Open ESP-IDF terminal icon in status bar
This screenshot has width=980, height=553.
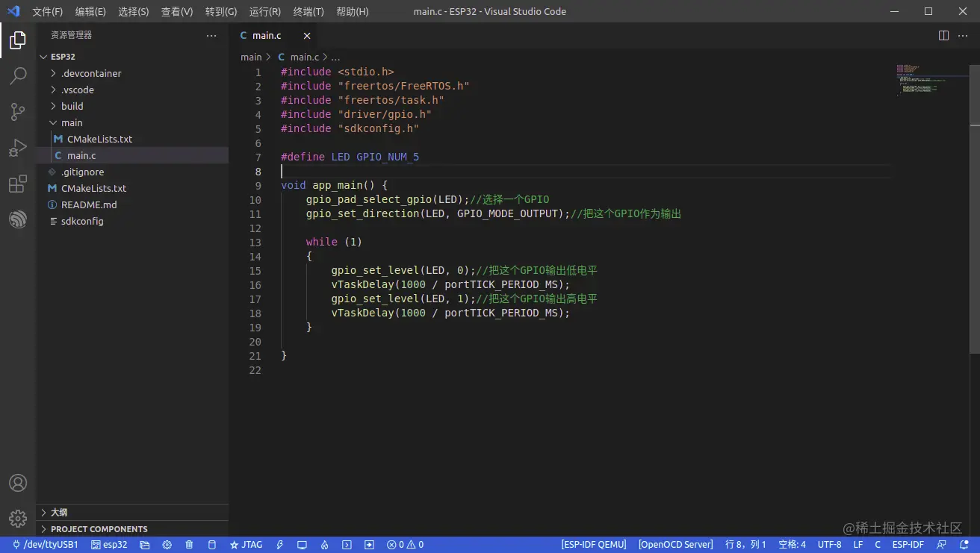[x=347, y=545]
